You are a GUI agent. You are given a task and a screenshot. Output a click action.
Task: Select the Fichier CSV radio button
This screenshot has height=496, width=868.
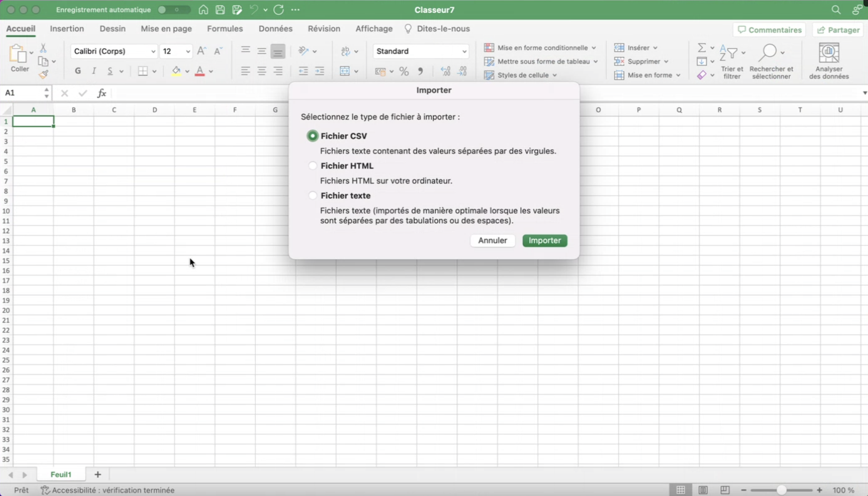pos(312,136)
